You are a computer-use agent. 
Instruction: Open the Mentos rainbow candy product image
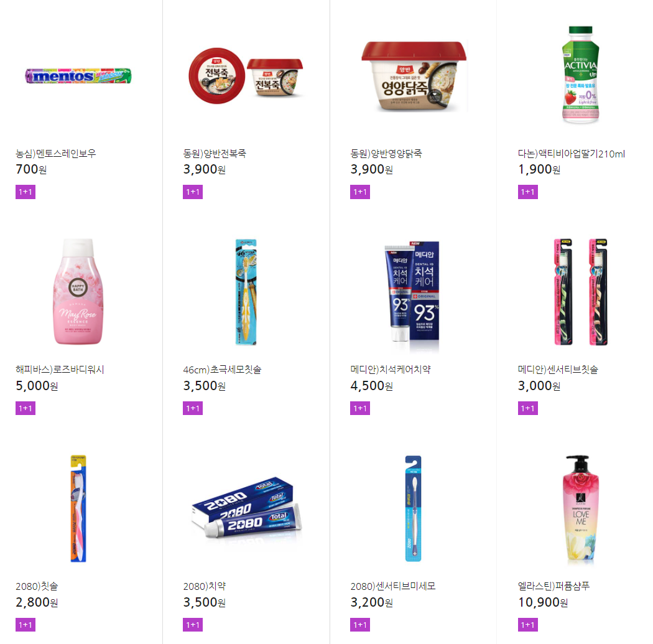[x=78, y=76]
